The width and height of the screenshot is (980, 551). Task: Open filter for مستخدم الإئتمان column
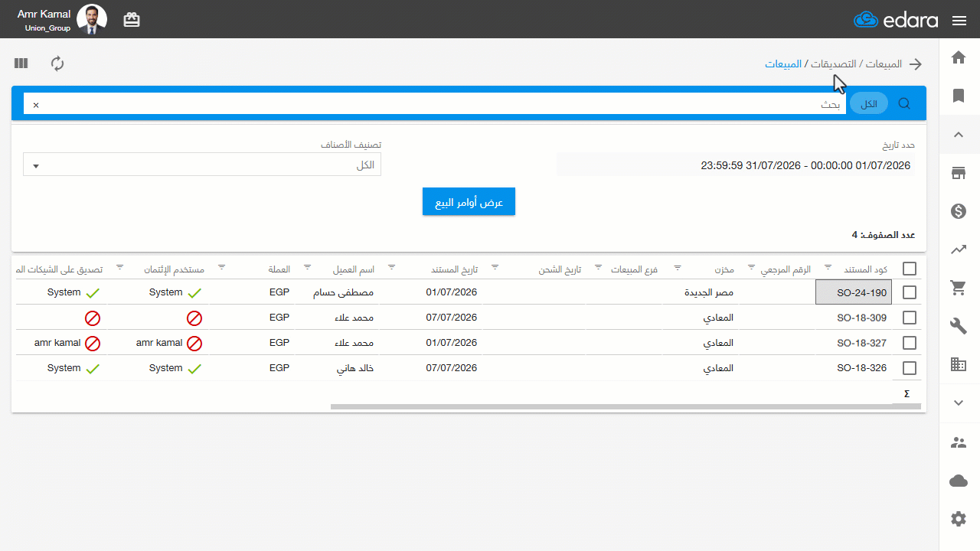click(x=120, y=267)
